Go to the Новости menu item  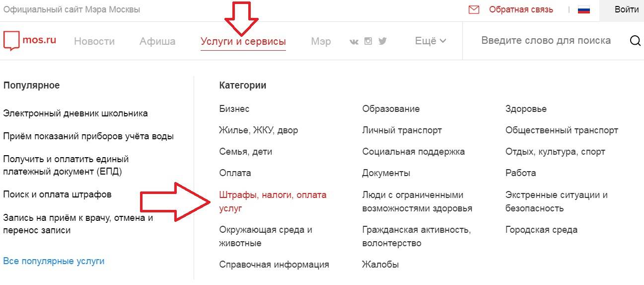[x=94, y=41]
